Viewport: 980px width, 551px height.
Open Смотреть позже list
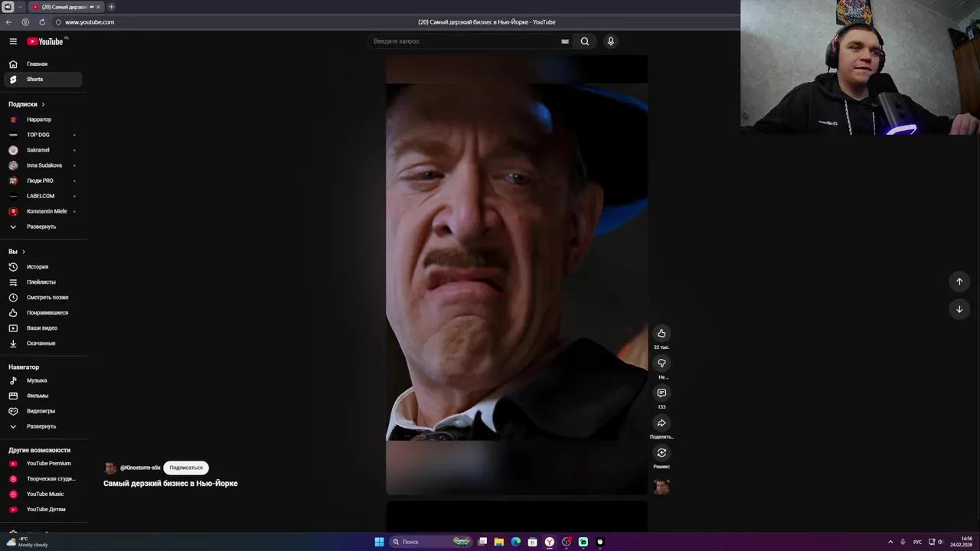point(43,298)
